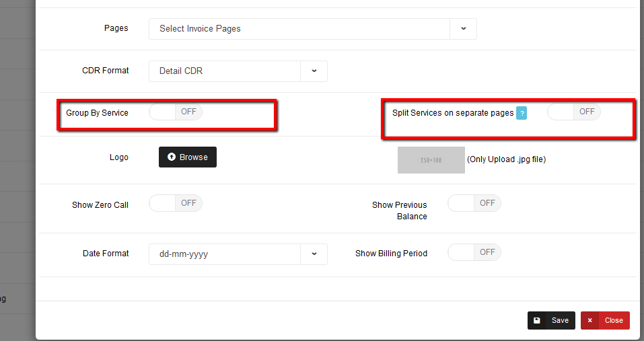Viewport: 644px width, 341px height.
Task: Expand the Pages dropdown arrow
Action: pyautogui.click(x=463, y=29)
